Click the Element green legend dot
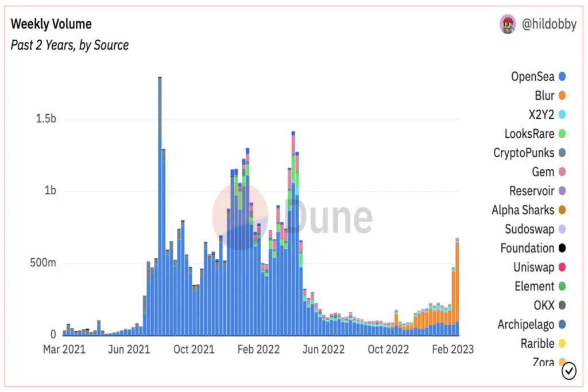This screenshot has height=392, width=588. point(562,286)
